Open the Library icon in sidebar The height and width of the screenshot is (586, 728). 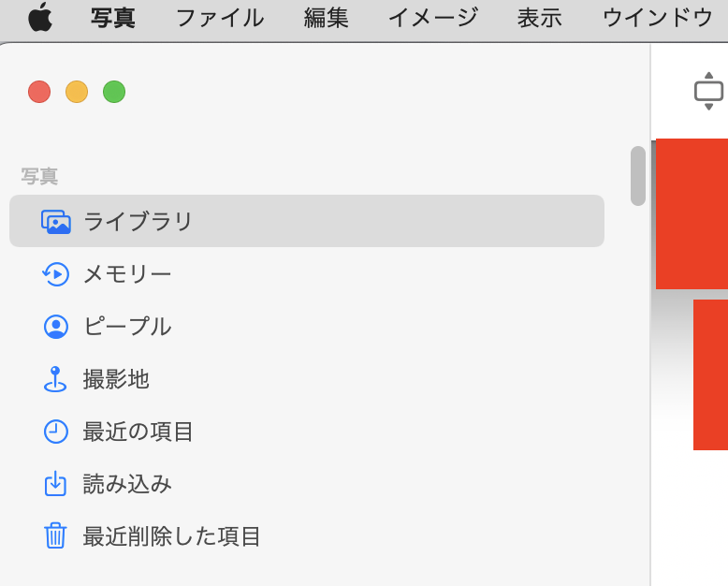click(x=56, y=222)
